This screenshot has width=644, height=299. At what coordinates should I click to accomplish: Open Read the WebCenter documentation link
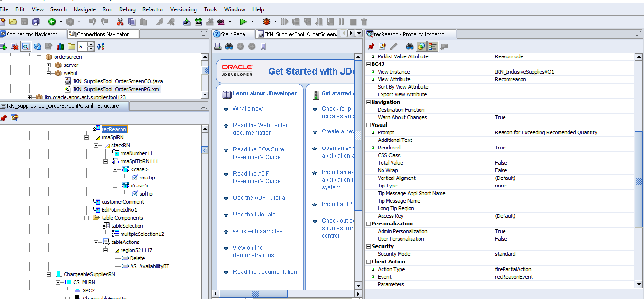coord(260,129)
